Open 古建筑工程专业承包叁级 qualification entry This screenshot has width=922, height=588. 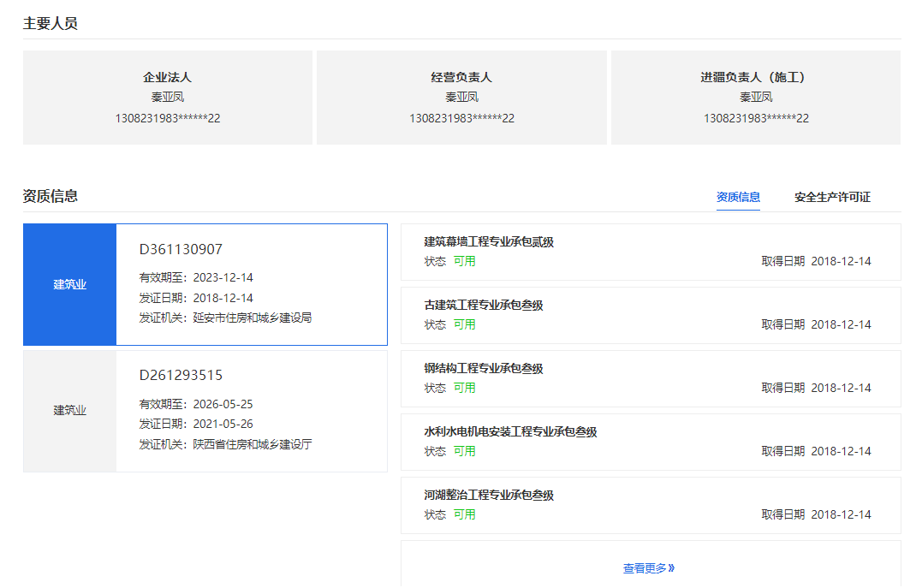(484, 306)
